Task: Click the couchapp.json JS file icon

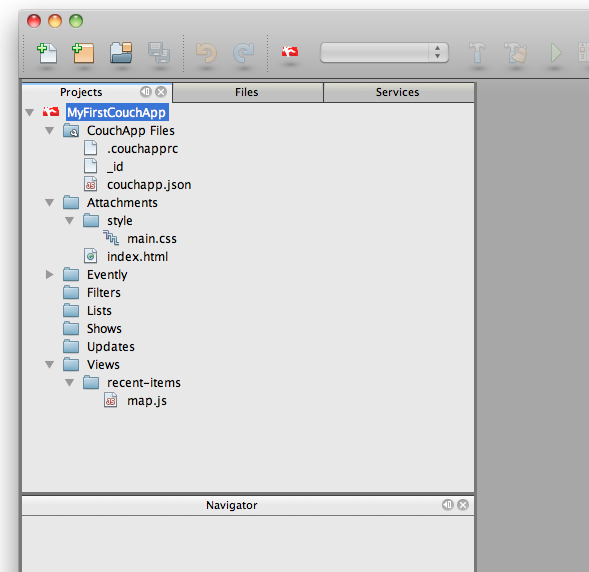Action: (91, 184)
